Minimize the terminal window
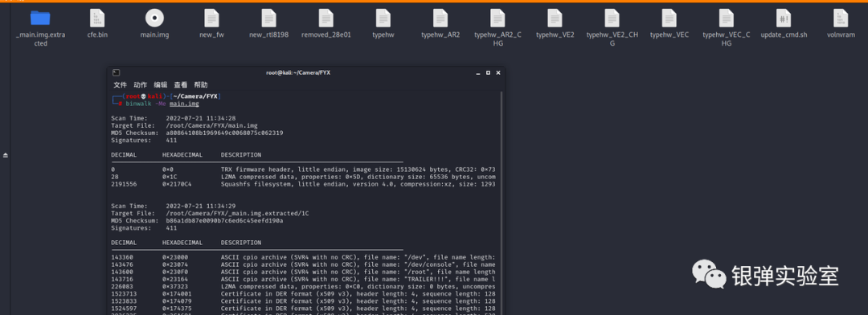The image size is (868, 315). pyautogui.click(x=477, y=73)
